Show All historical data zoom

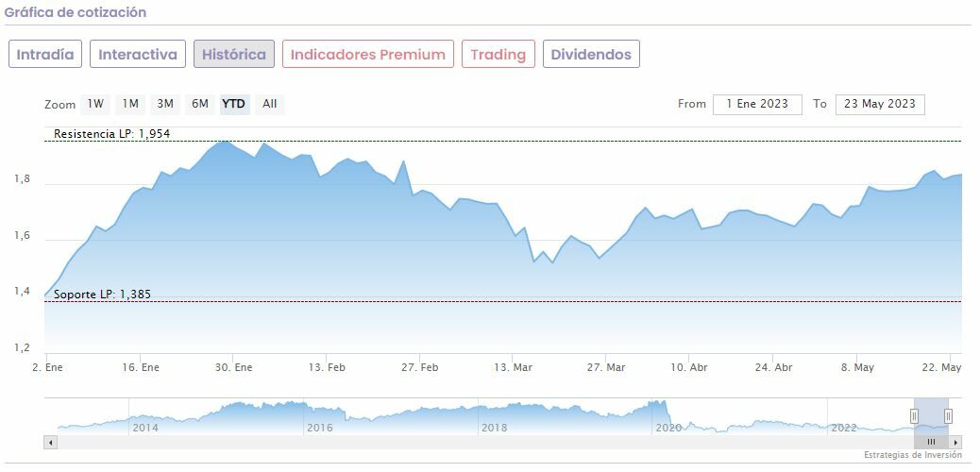pyautogui.click(x=270, y=104)
